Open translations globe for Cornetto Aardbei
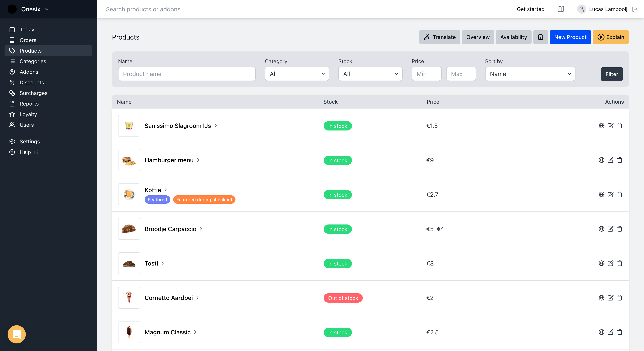 601,298
